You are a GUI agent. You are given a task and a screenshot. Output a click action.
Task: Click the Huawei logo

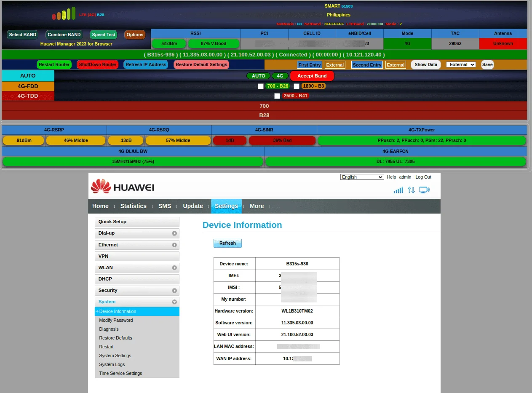123,187
